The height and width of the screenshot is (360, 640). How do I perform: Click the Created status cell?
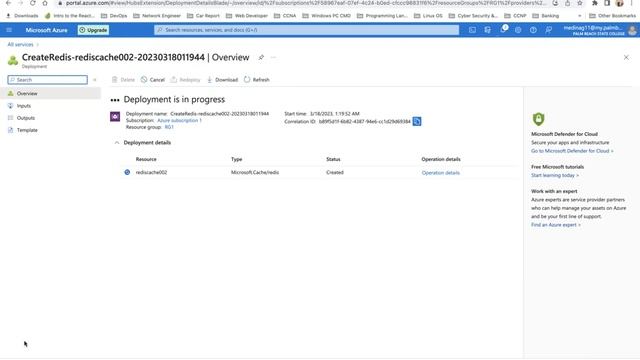point(335,173)
